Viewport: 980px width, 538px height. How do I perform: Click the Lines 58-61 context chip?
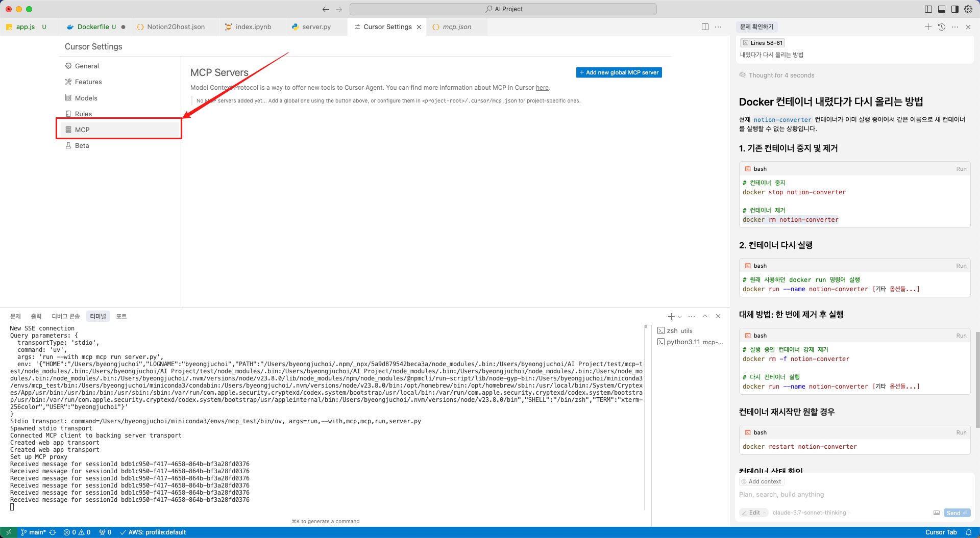click(763, 43)
